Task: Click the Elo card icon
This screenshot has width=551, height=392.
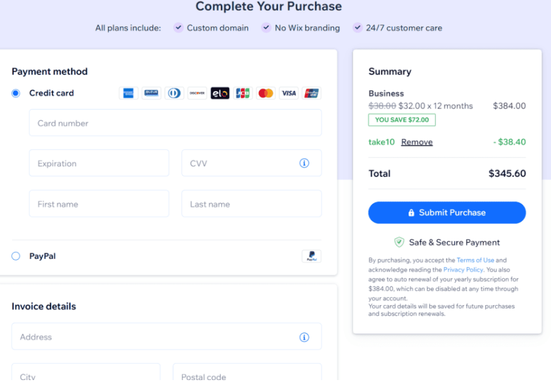Action: (220, 93)
